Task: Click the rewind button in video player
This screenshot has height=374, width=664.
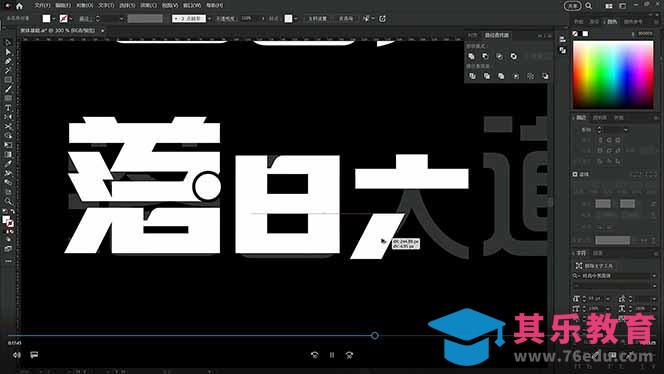Action: coord(314,355)
